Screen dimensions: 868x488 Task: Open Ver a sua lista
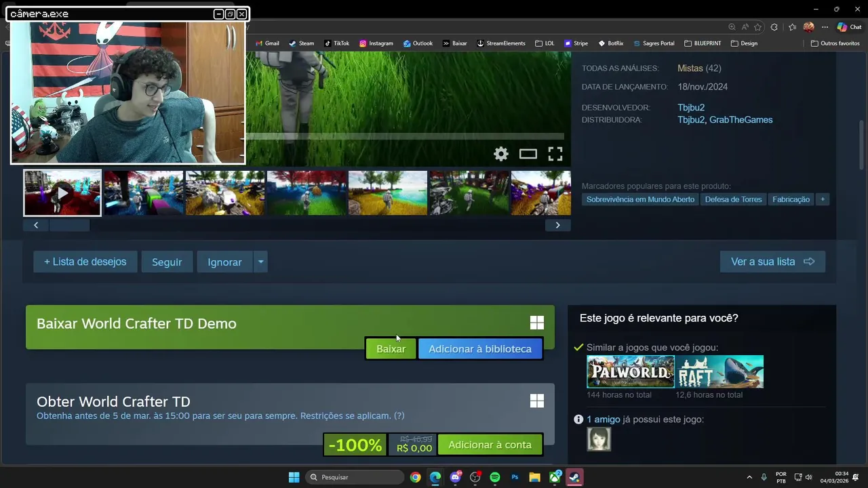click(772, 262)
